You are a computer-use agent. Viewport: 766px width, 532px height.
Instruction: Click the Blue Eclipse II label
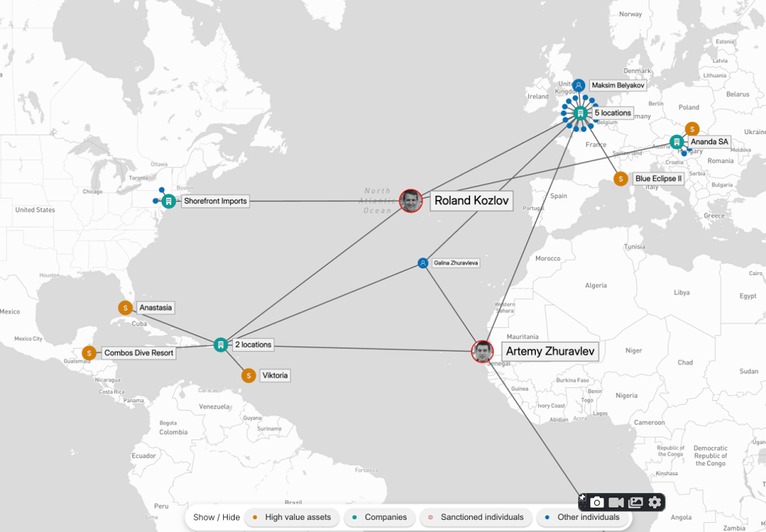(x=659, y=179)
